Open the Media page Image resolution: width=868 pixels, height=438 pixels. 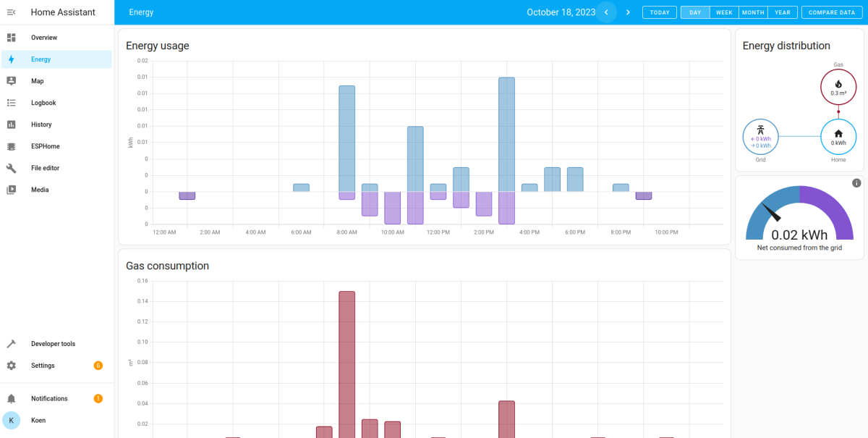tap(57, 190)
